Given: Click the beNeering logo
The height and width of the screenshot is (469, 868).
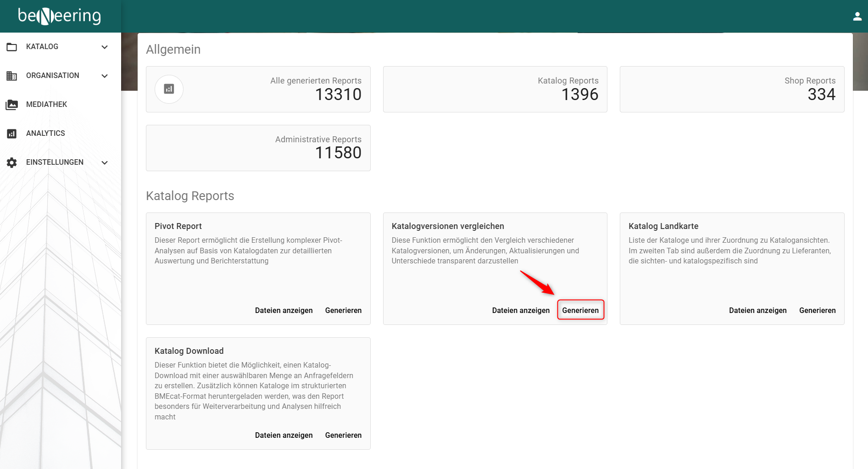Looking at the screenshot, I should [x=60, y=16].
